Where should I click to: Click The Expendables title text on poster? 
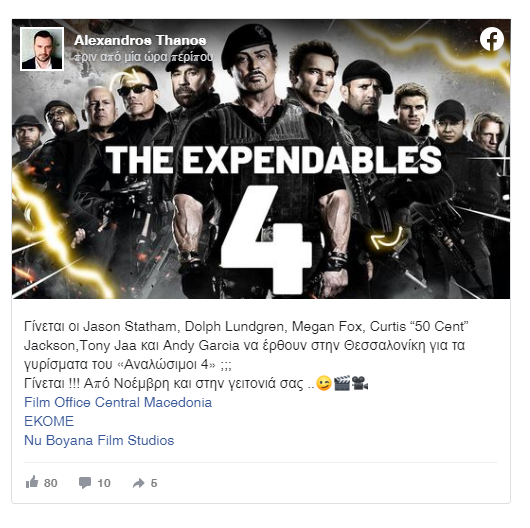tap(273, 160)
